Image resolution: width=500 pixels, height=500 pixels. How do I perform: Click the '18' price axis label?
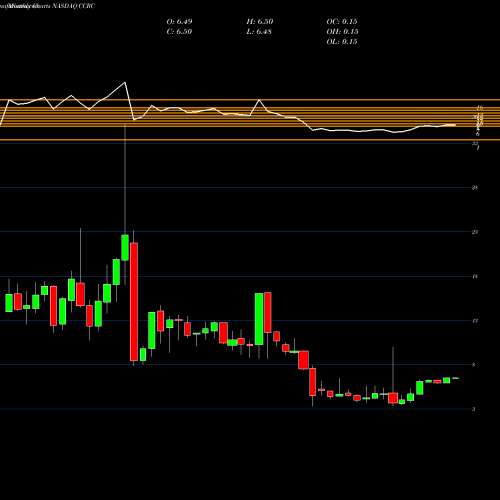click(x=475, y=276)
